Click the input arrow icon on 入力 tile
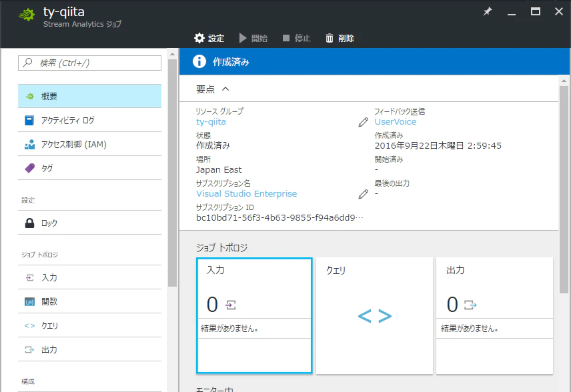This screenshot has height=392, width=571. click(231, 305)
